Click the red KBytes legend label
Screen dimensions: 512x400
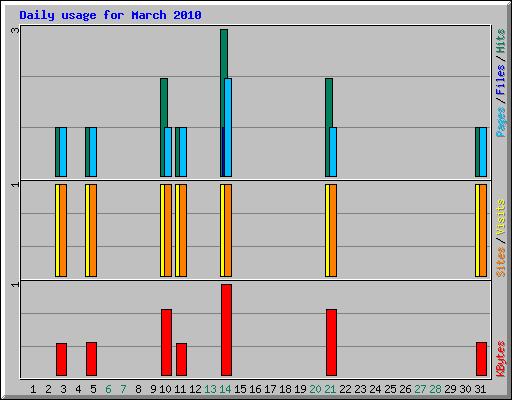point(501,359)
